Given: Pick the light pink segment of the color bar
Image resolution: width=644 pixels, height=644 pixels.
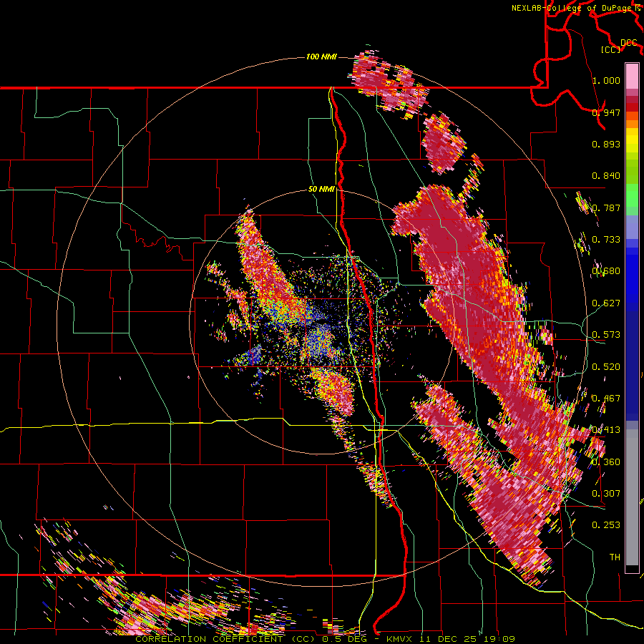Looking at the screenshot, I should pyautogui.click(x=632, y=76).
